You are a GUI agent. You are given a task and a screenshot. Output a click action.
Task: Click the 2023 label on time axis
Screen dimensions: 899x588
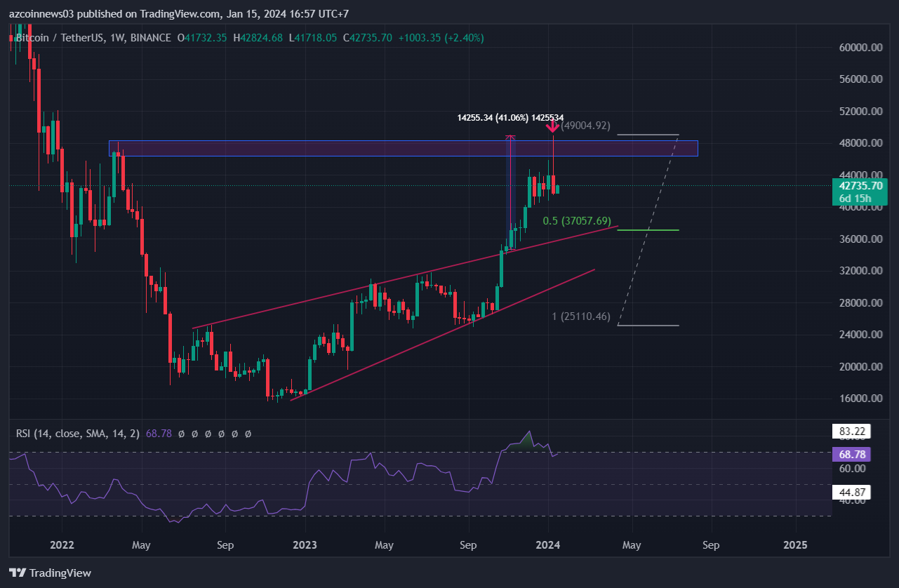coord(305,545)
